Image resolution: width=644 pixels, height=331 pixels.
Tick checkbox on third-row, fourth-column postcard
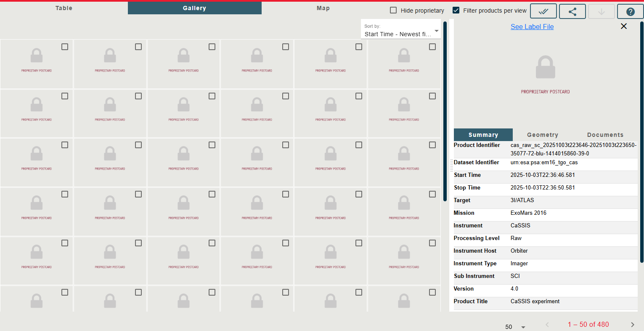286,145
